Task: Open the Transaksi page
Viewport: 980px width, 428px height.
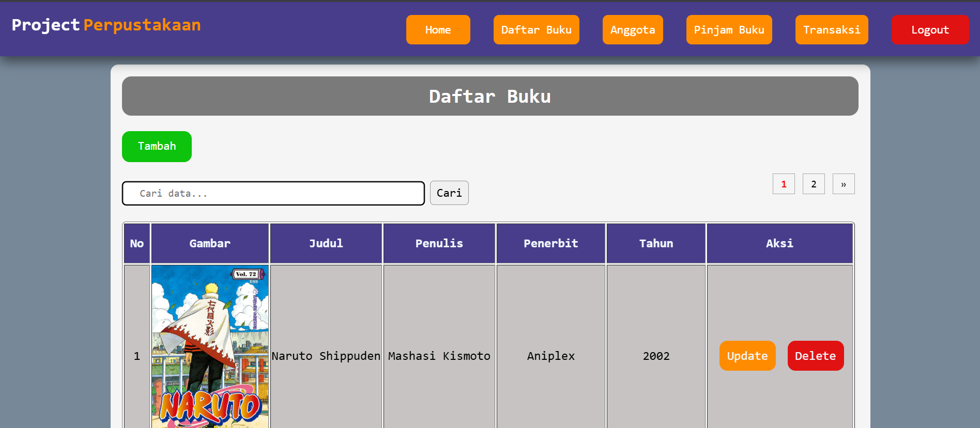Action: point(832,30)
